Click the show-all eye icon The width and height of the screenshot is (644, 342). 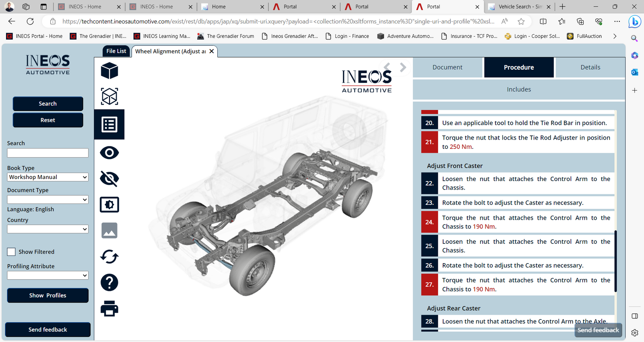(109, 152)
